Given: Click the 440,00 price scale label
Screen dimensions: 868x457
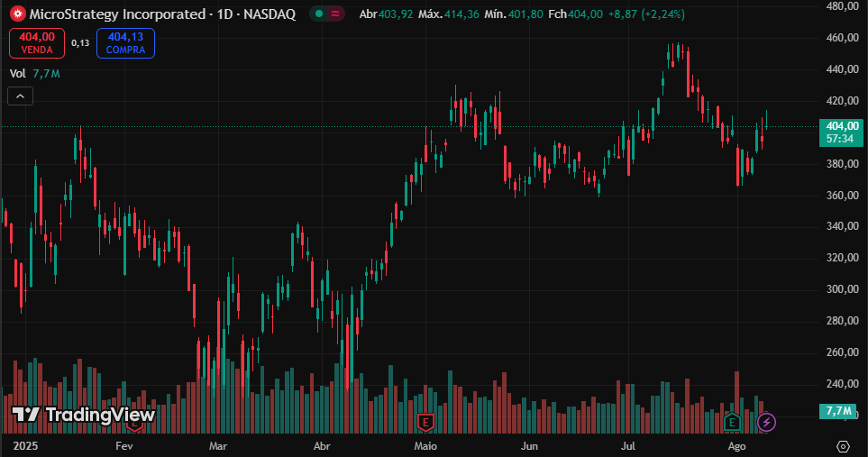Looking at the screenshot, I should (x=843, y=69).
